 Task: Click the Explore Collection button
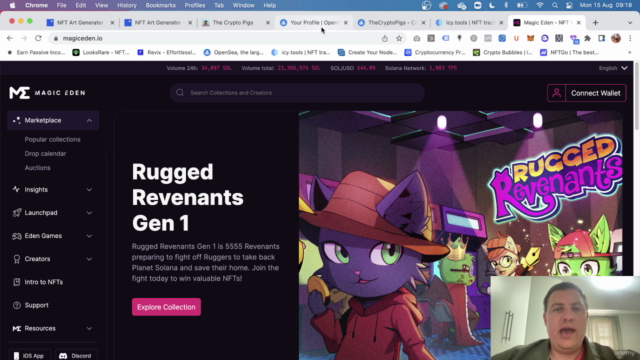click(x=166, y=307)
